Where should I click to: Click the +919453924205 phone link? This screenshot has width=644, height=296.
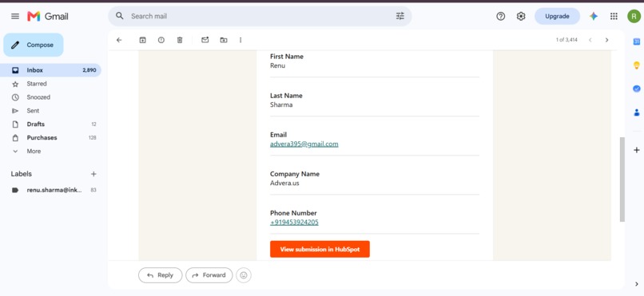coord(294,223)
